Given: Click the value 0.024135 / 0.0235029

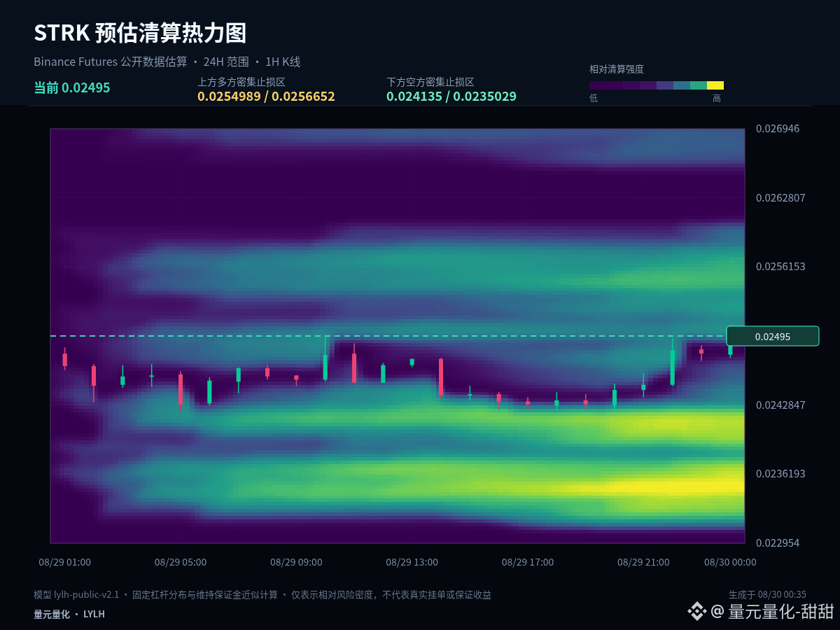Looking at the screenshot, I should tap(451, 97).
